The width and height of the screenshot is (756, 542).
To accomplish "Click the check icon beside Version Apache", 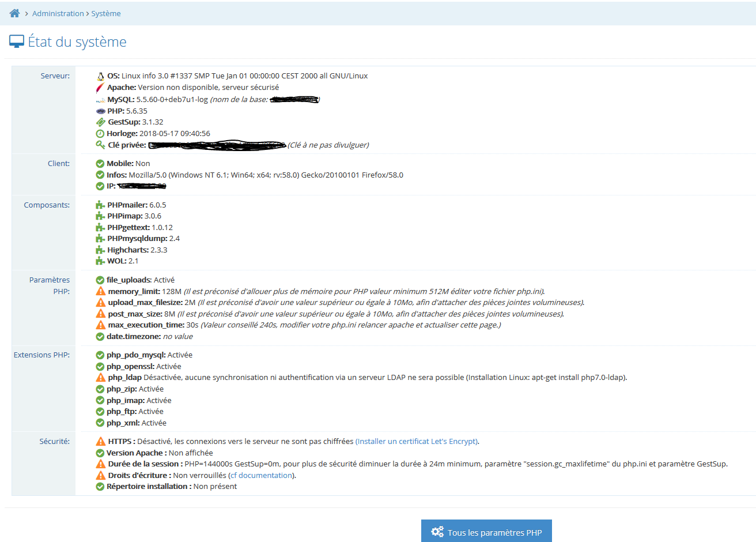I will pyautogui.click(x=100, y=453).
